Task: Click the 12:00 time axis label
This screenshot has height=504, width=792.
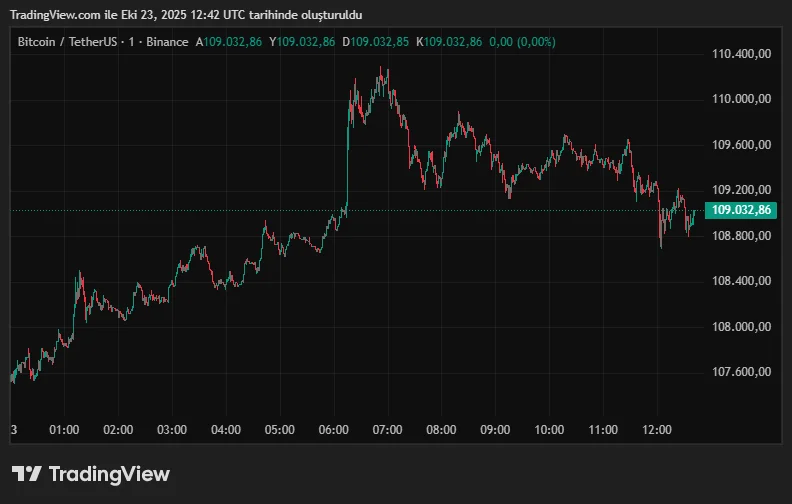Action: pos(656,430)
